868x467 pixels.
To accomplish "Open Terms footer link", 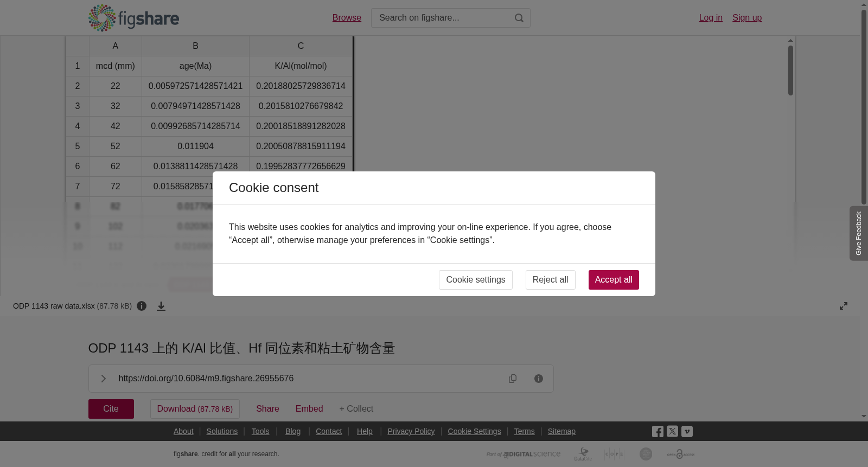I will (x=525, y=431).
